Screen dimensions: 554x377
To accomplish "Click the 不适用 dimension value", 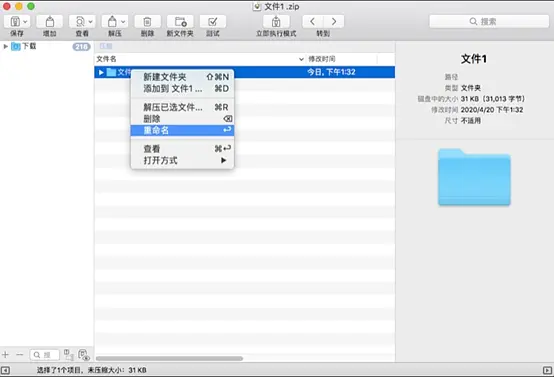I will 471,121.
